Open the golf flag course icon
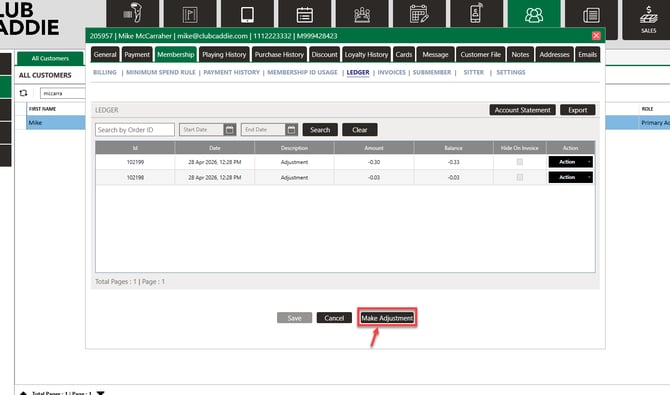670x395 pixels. [x=190, y=14]
